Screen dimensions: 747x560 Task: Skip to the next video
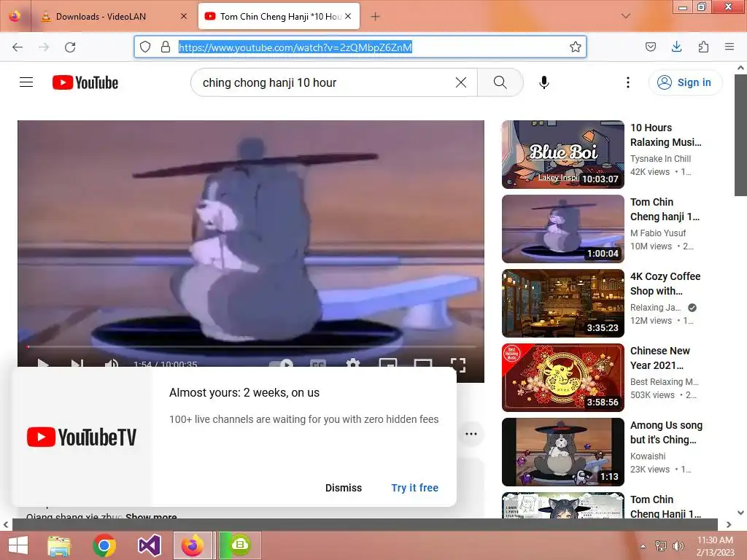tap(77, 364)
